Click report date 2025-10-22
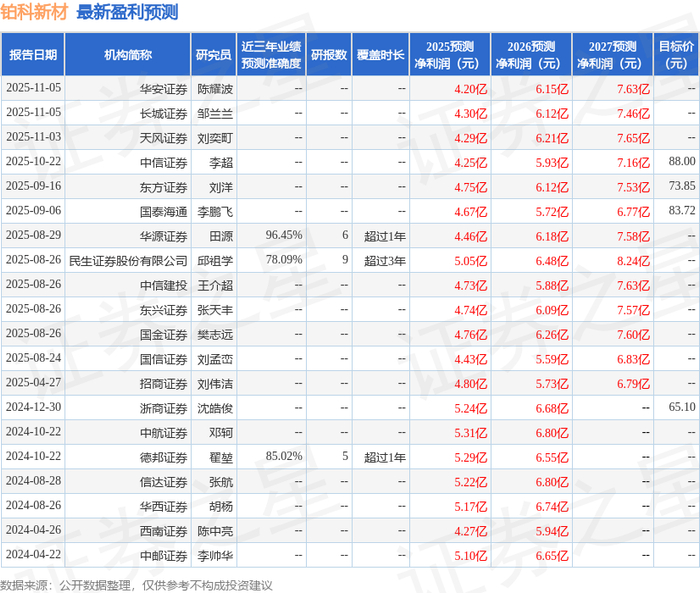The width and height of the screenshot is (700, 593). click(33, 161)
